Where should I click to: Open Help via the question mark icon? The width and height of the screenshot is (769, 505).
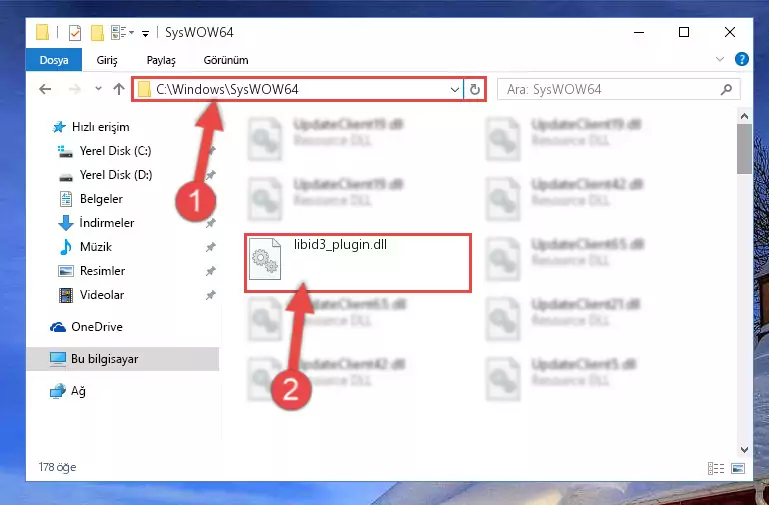742,60
